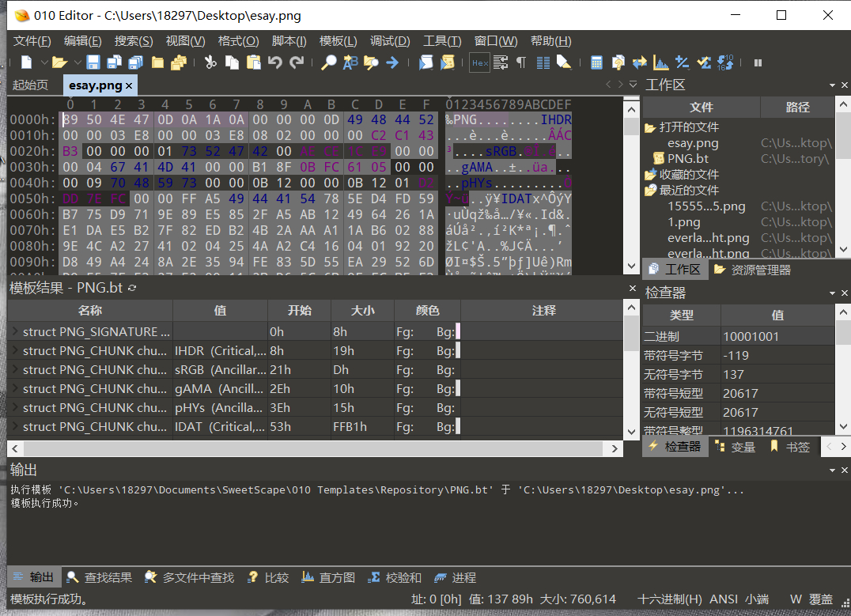This screenshot has width=851, height=616.
Task: Toggle the column mode lines icon
Action: pyautogui.click(x=543, y=62)
